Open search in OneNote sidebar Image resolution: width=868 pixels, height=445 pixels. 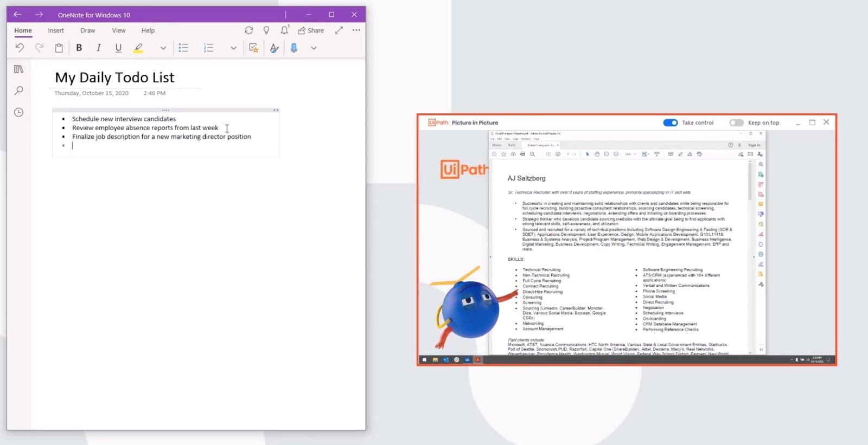[x=18, y=91]
